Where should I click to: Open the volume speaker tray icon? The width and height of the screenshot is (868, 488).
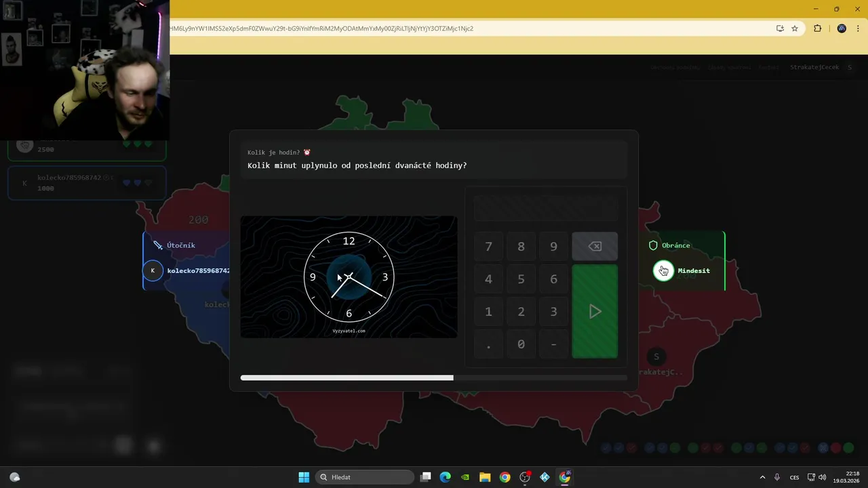coord(823,477)
